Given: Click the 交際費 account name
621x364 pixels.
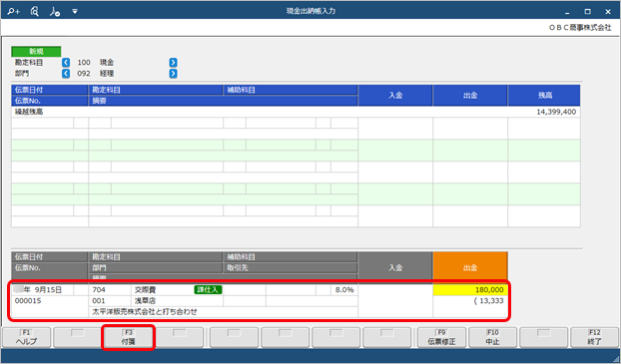Looking at the screenshot, I should 145,290.
